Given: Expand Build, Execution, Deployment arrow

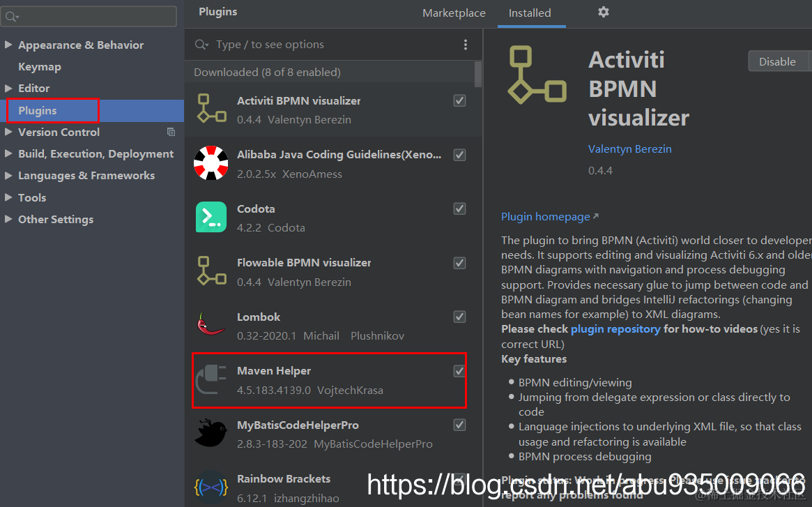Looking at the screenshot, I should [8, 153].
